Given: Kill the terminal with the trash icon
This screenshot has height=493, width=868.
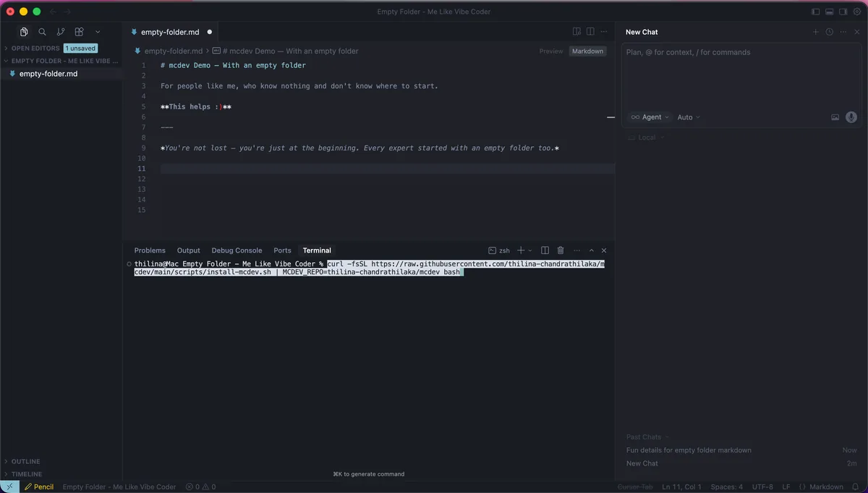Looking at the screenshot, I should (x=561, y=250).
